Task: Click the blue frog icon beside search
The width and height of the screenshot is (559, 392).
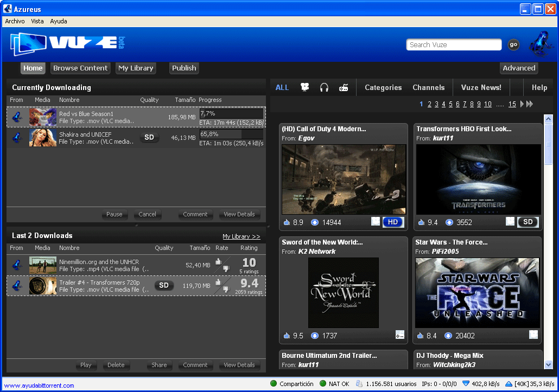Action: [x=541, y=43]
